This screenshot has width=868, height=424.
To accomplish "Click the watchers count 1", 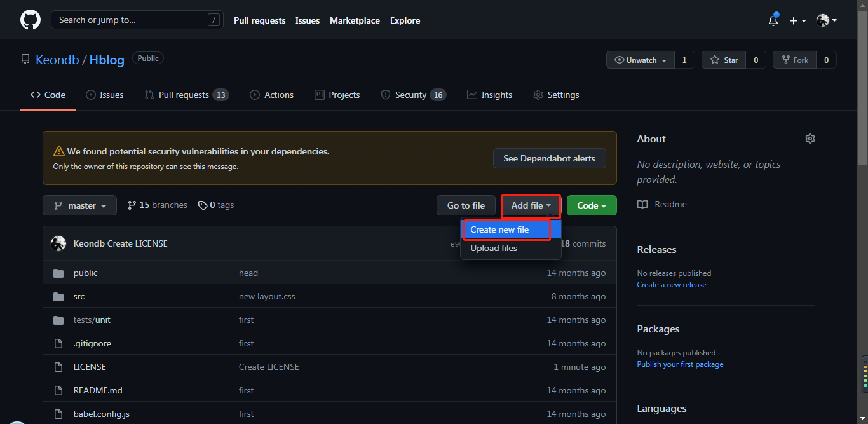I will point(684,60).
